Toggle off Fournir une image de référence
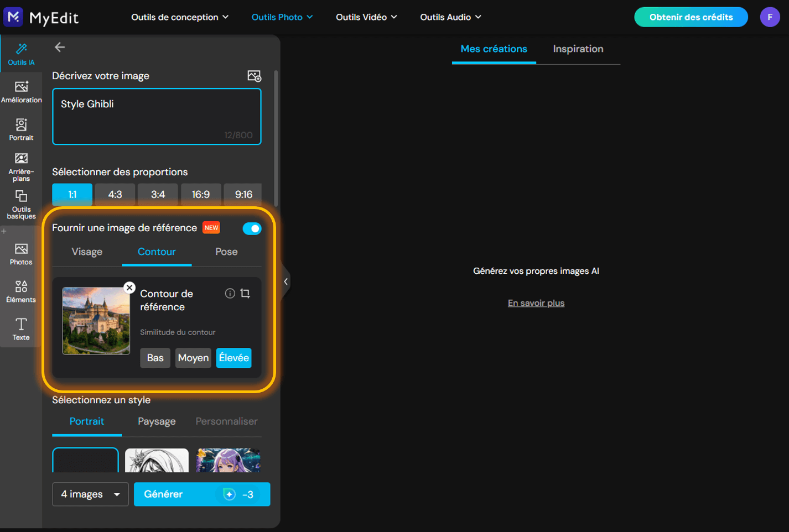This screenshot has height=532, width=789. (x=252, y=228)
